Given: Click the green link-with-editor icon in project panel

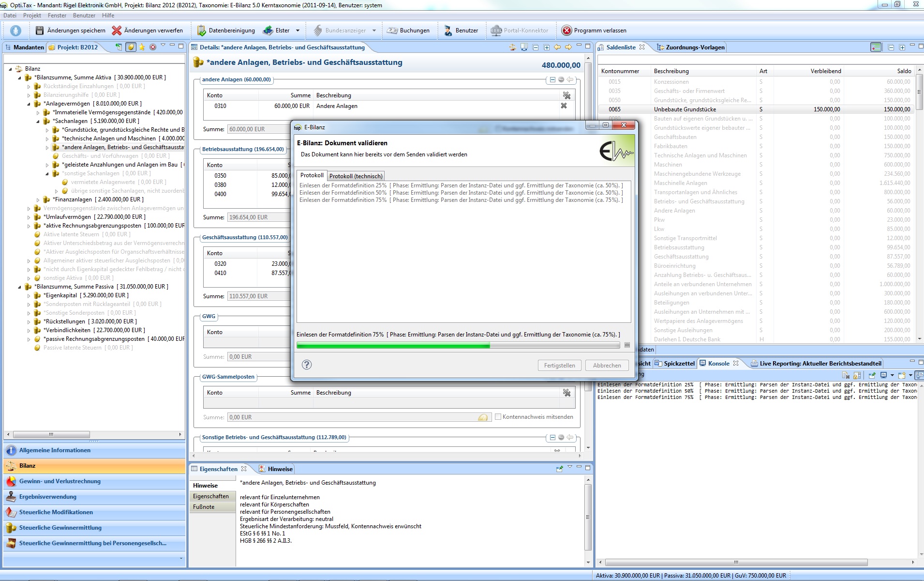Looking at the screenshot, I should coord(119,47).
